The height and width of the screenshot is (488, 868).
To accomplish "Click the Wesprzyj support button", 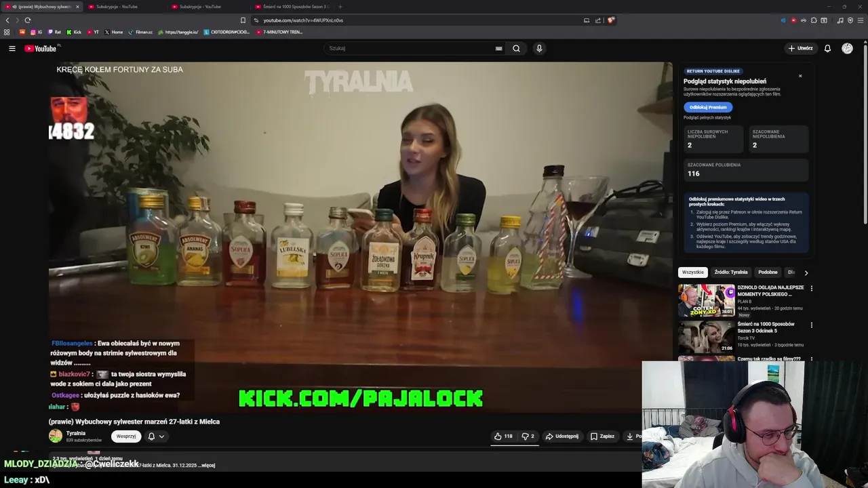I will coord(126,436).
